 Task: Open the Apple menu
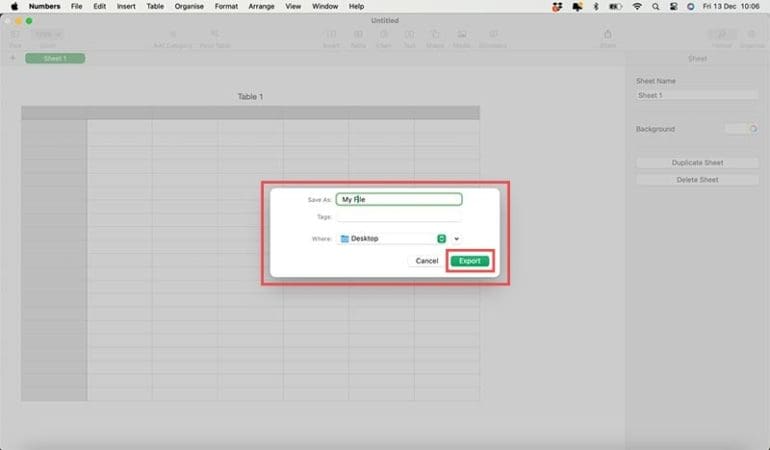coord(14,6)
